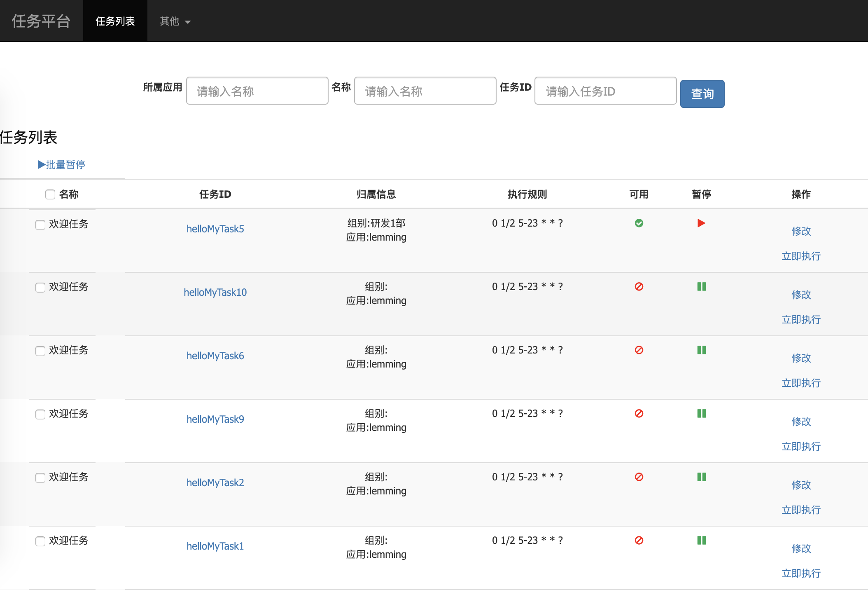The width and height of the screenshot is (868, 590).
Task: Focus the 任务ID input field
Action: pos(605,91)
